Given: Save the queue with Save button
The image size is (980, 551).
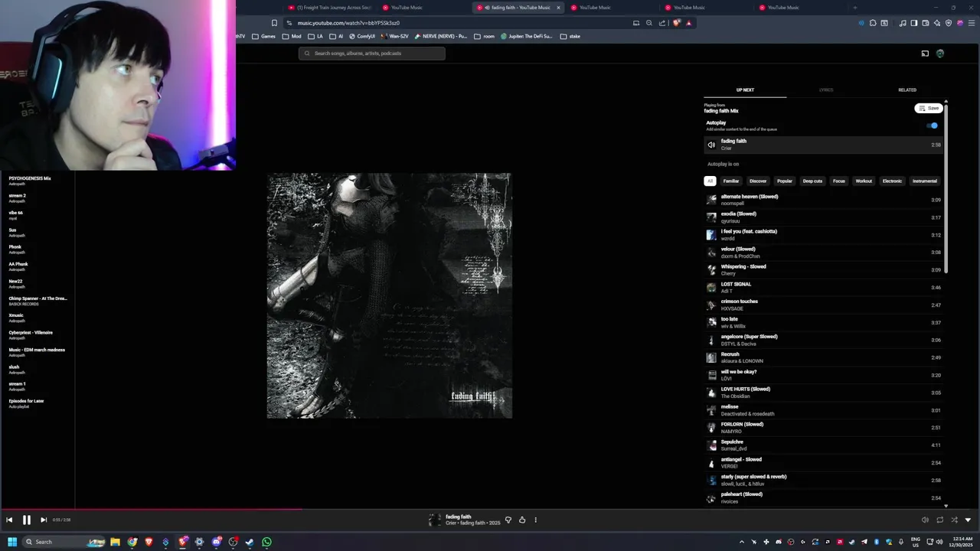Looking at the screenshot, I should pyautogui.click(x=929, y=108).
